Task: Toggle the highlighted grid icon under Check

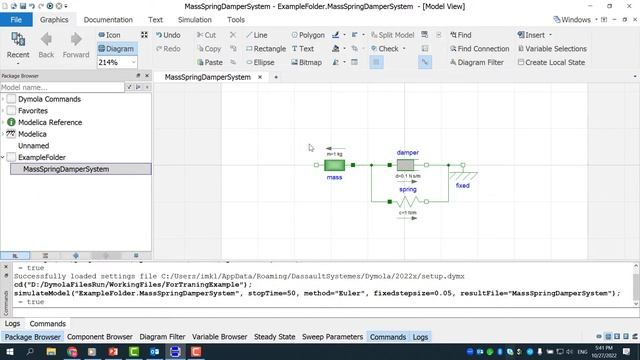Action: (376, 62)
